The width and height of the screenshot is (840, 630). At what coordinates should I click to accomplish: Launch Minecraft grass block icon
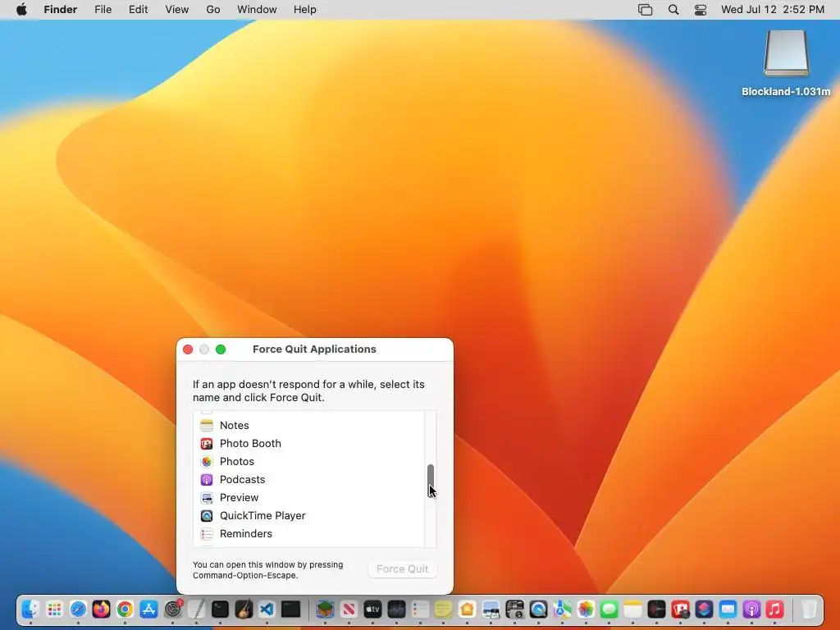[x=325, y=609]
